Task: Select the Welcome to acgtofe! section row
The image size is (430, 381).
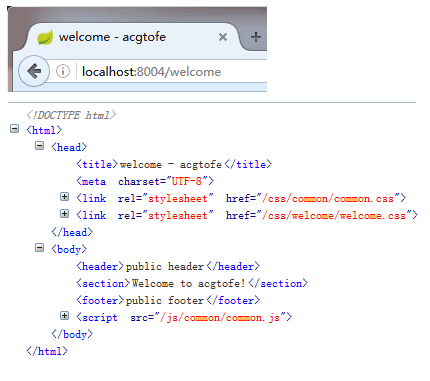Action: 192,283
